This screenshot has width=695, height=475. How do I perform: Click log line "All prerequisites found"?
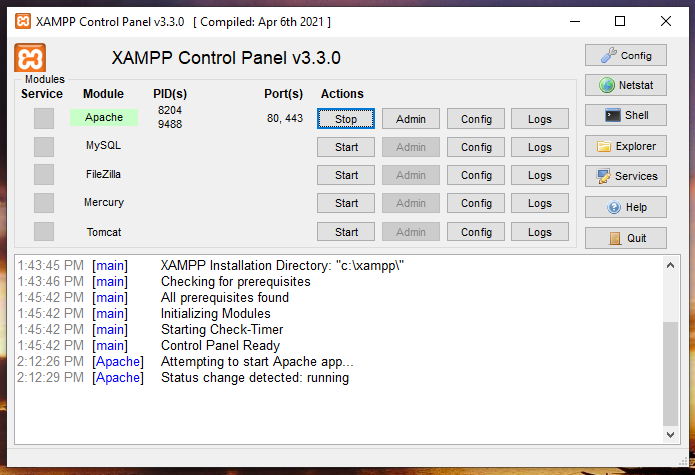[x=225, y=297]
